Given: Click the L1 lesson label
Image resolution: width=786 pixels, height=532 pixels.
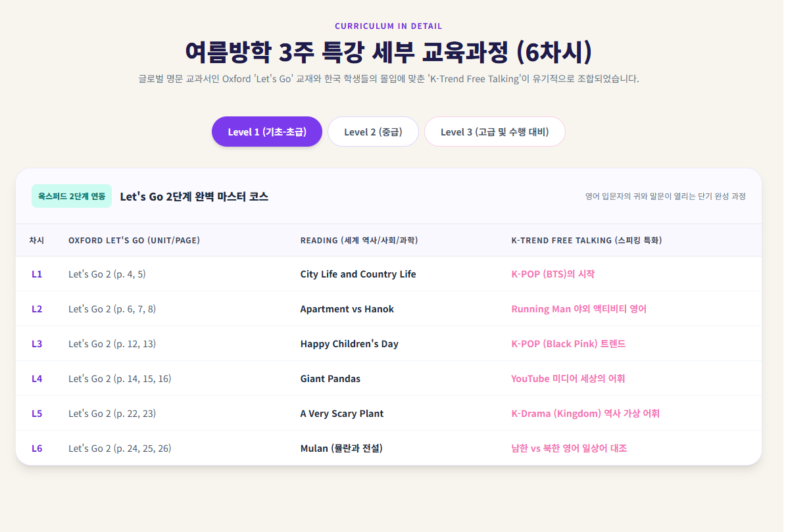Looking at the screenshot, I should click(x=37, y=274).
